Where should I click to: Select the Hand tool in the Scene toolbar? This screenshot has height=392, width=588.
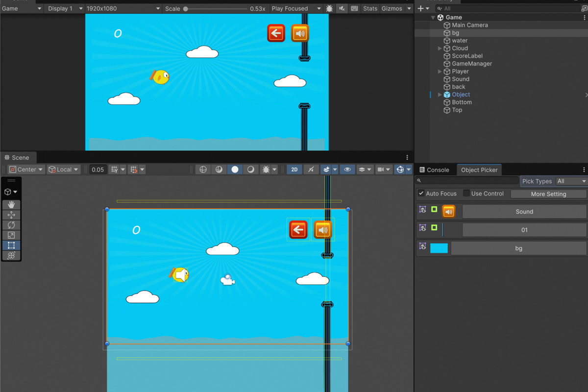[11, 205]
